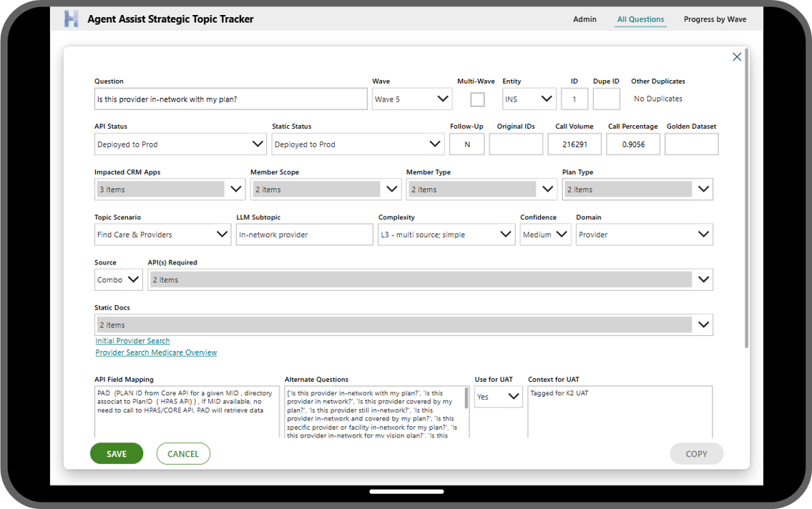Open Provider Search Medicare Overview link

coord(156,352)
